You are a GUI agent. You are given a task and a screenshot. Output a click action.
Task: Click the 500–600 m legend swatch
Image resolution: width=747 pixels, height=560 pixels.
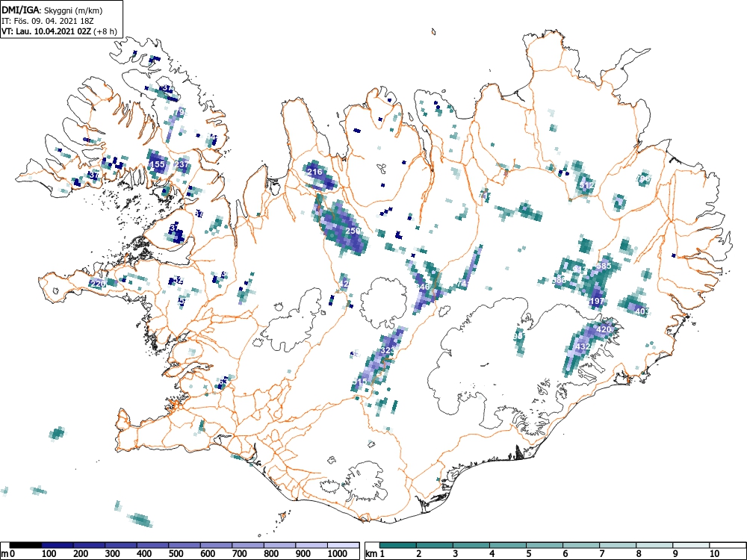185,545
